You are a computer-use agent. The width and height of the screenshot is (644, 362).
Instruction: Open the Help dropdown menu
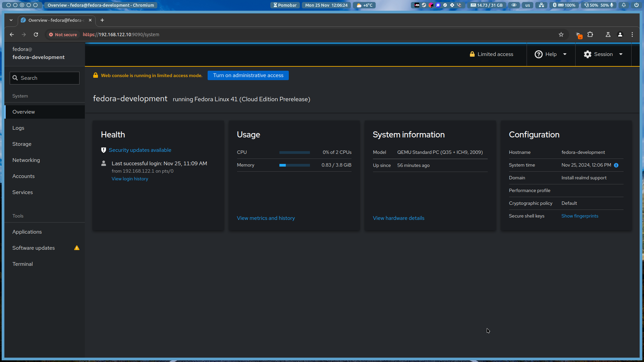[551, 54]
